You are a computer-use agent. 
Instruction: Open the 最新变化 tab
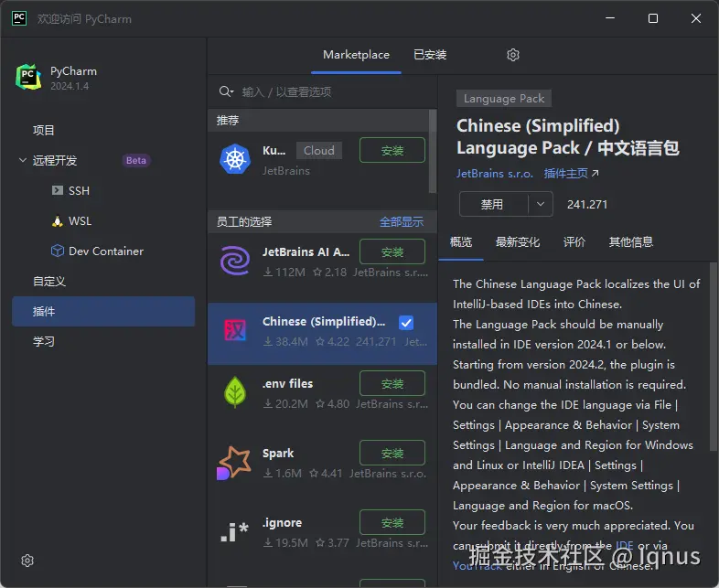click(x=517, y=242)
